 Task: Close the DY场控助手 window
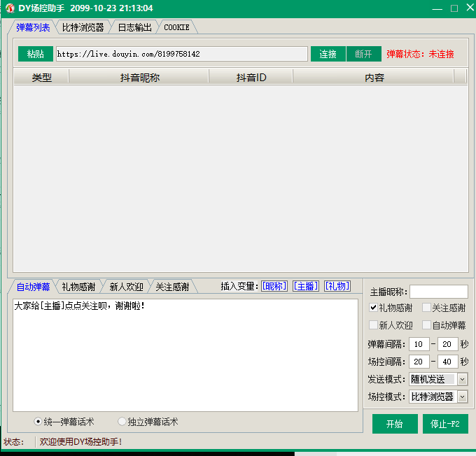pos(470,8)
